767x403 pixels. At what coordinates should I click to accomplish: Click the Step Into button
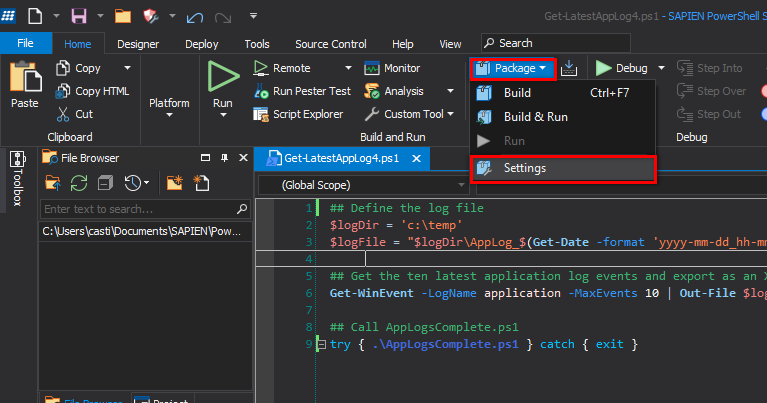(x=710, y=68)
